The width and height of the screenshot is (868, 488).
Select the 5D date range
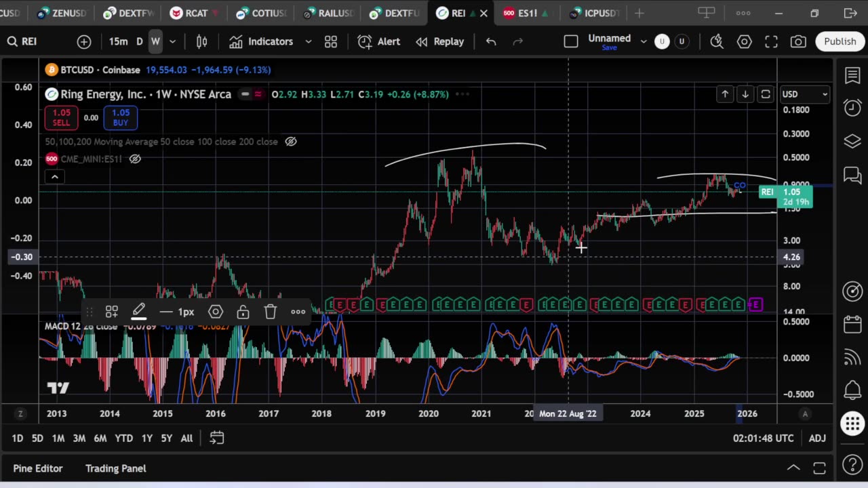click(x=37, y=439)
